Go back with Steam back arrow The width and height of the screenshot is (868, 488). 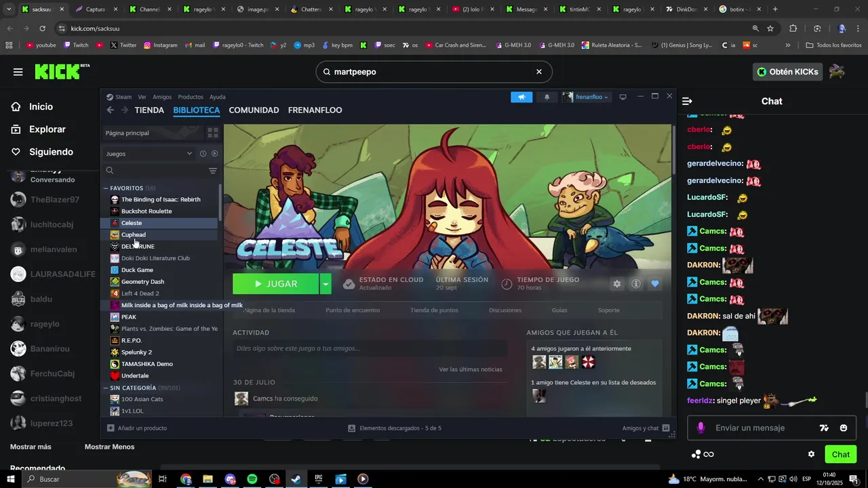(x=111, y=110)
